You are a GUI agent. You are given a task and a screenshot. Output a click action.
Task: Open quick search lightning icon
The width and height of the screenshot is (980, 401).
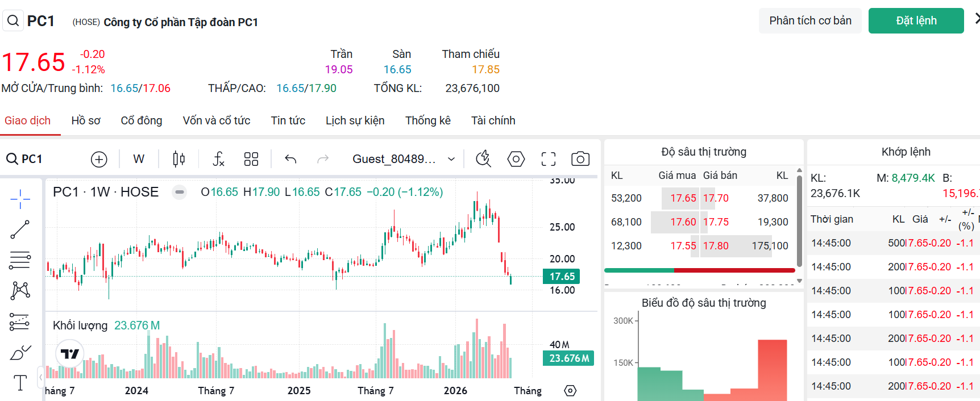tap(484, 159)
